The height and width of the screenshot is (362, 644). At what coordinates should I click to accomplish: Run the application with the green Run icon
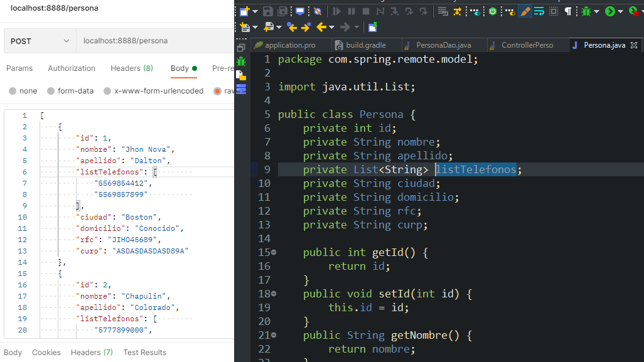609,11
